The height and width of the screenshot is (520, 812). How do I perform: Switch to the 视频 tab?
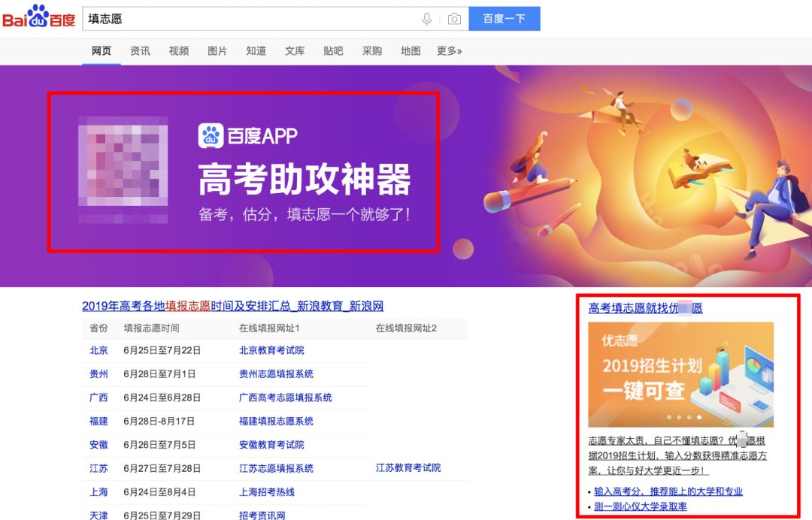tap(179, 50)
